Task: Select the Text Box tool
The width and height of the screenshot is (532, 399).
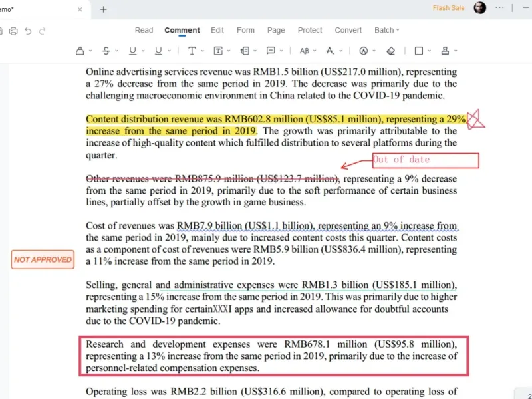Action: pos(218,51)
